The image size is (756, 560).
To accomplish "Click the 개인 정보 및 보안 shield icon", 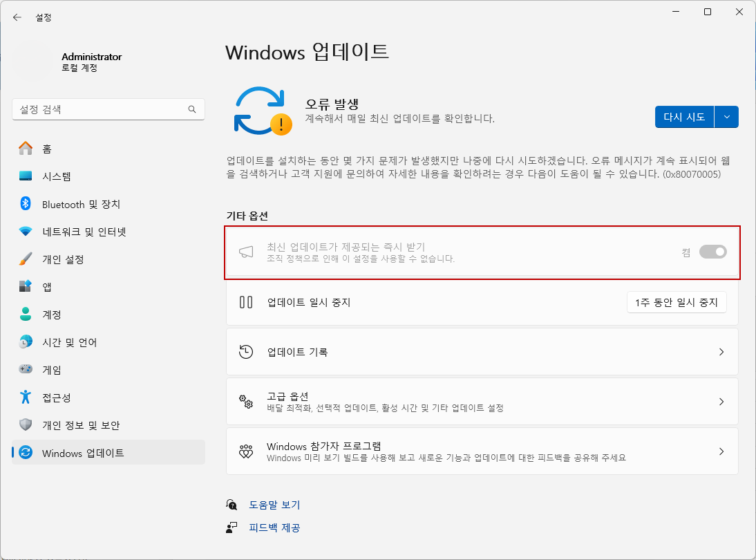I will pyautogui.click(x=26, y=425).
